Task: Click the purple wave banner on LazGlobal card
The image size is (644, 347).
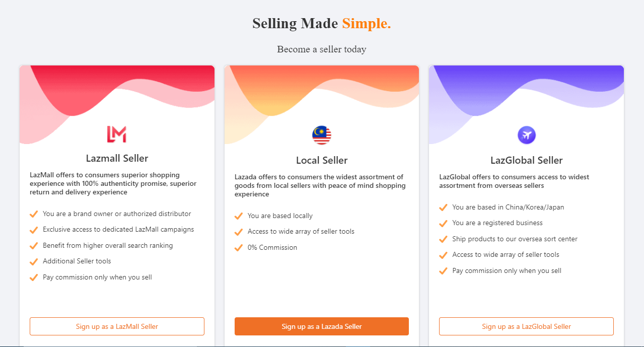Action: pyautogui.click(x=526, y=91)
